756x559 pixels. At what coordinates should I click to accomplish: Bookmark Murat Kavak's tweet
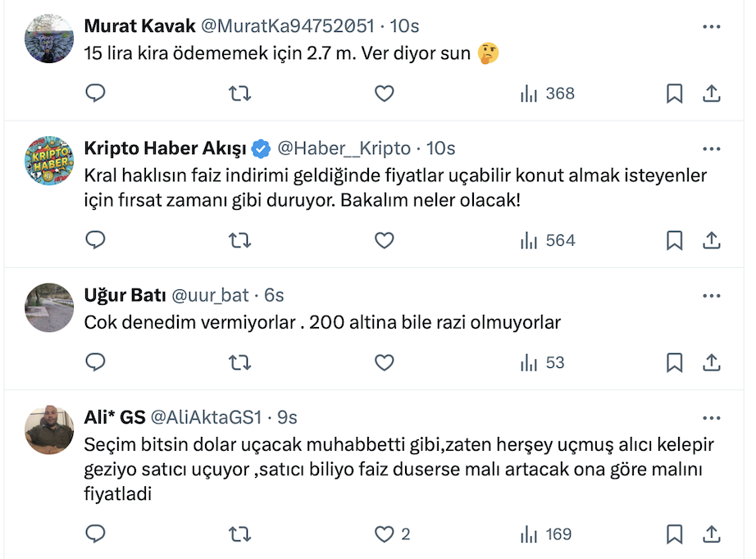click(x=674, y=93)
